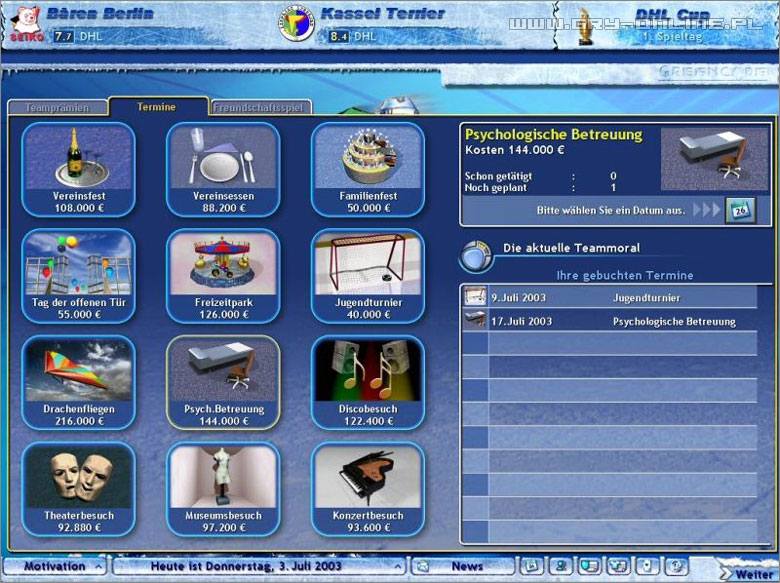Click the Vereinsfest 108.000 € price

(x=79, y=208)
